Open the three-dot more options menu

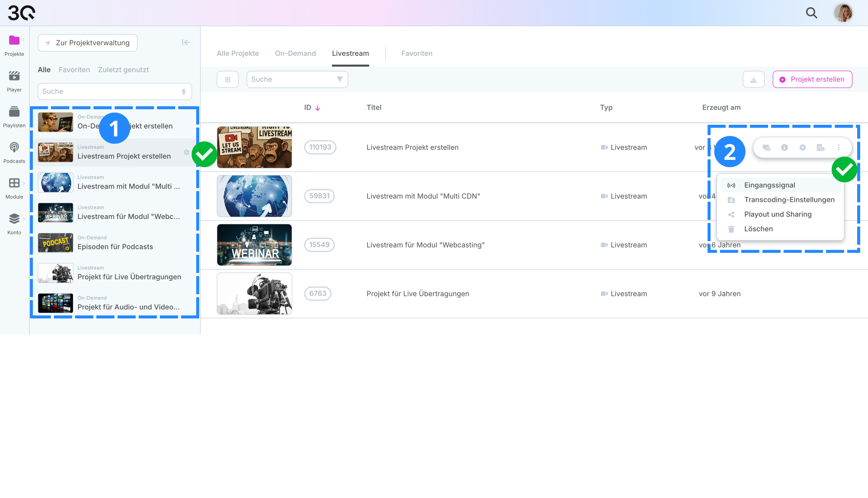(839, 147)
